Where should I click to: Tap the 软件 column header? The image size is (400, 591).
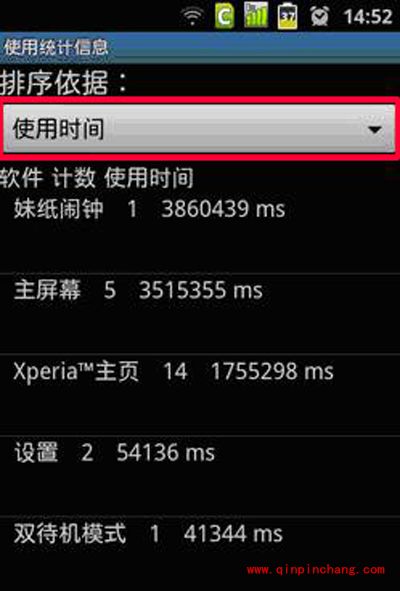(x=21, y=178)
